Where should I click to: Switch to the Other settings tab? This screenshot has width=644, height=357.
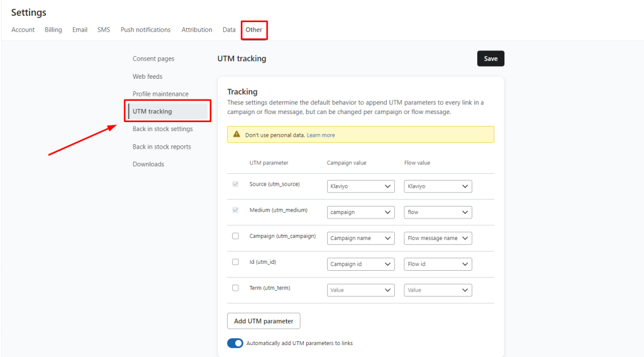point(254,30)
